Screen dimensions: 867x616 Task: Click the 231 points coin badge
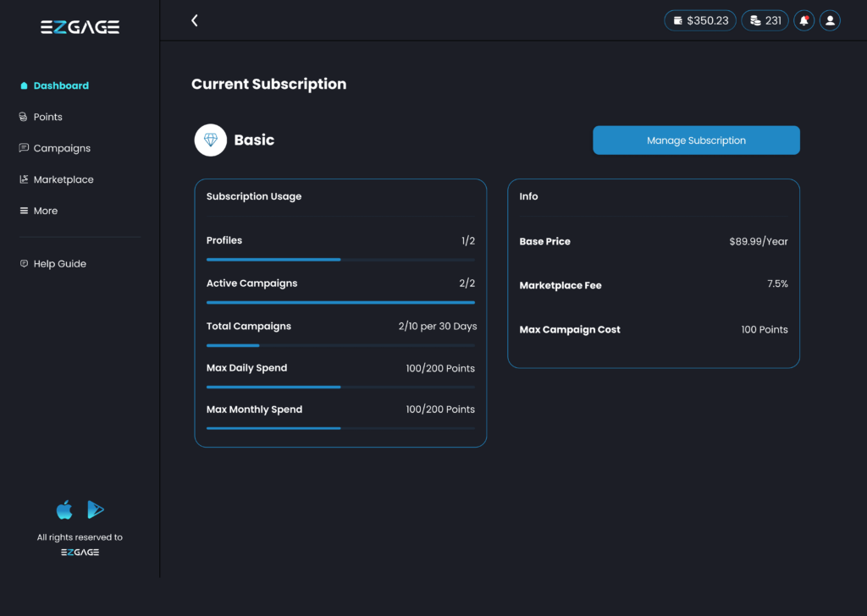[x=765, y=20]
